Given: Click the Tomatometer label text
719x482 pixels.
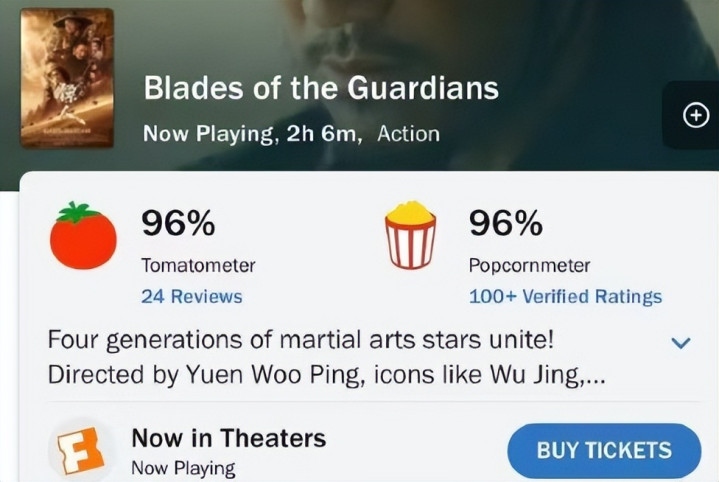Looking at the screenshot, I should [198, 266].
